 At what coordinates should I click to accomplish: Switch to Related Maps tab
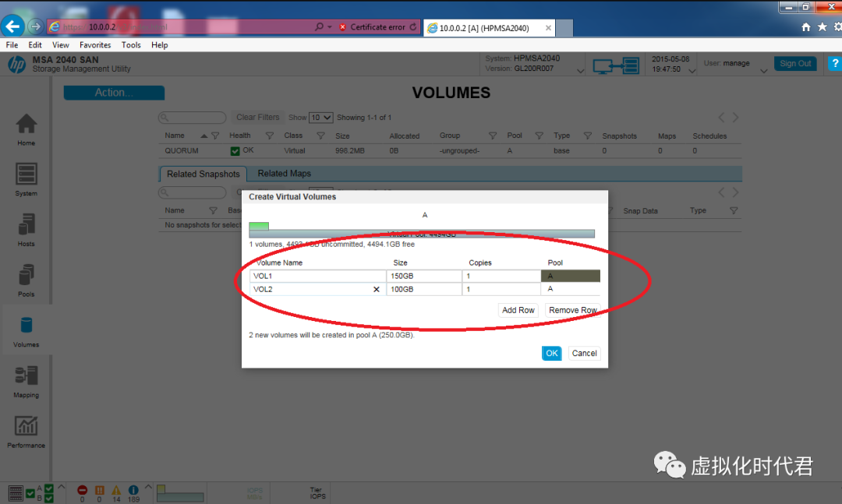pos(284,174)
